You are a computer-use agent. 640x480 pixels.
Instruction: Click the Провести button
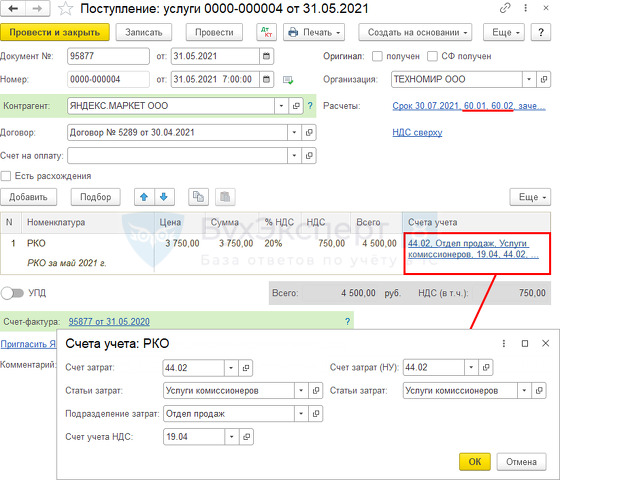click(214, 32)
